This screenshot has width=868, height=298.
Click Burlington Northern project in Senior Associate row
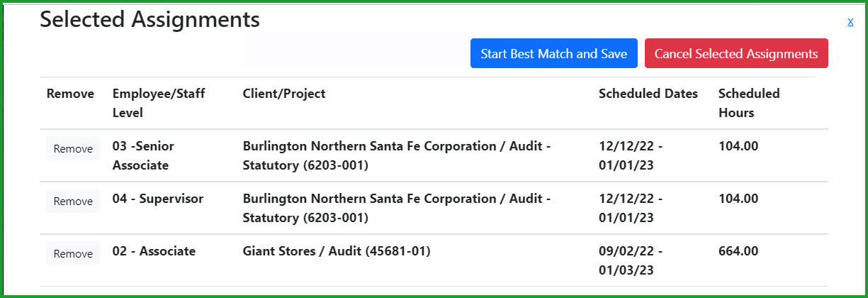pos(396,155)
